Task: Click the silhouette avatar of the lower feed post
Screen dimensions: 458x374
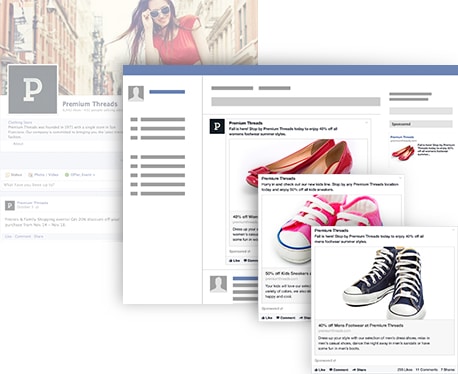Action: 218,284
